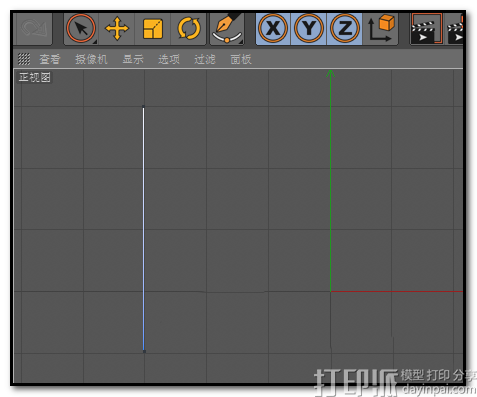Toggle Y axis lock
The image size is (477, 397).
tap(309, 29)
